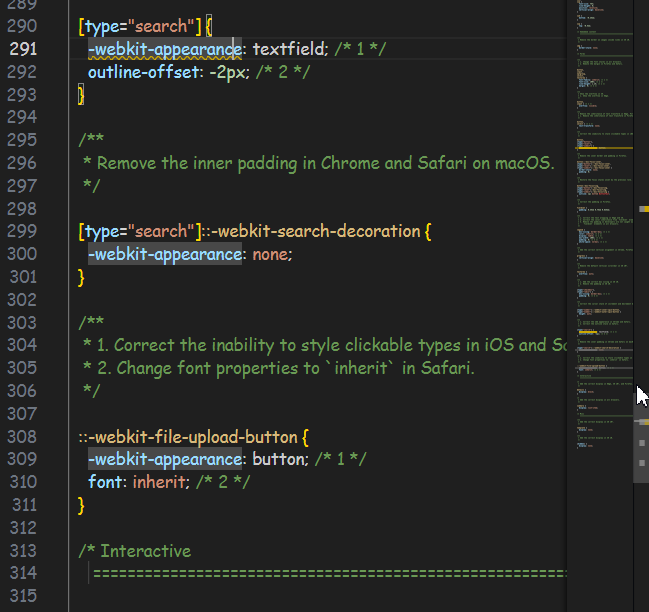This screenshot has width=649, height=612.
Task: Click the word textfield on line 291
Action: [x=288, y=49]
